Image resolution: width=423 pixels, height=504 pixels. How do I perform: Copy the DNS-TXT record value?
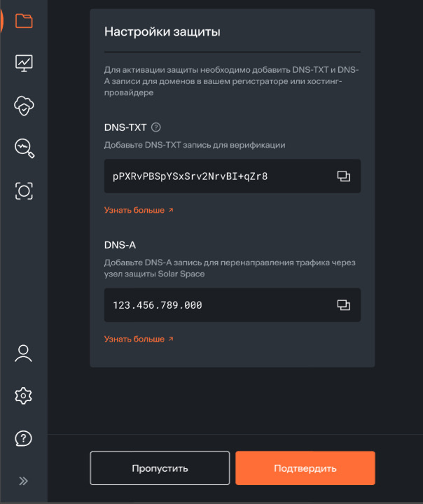pyautogui.click(x=343, y=176)
